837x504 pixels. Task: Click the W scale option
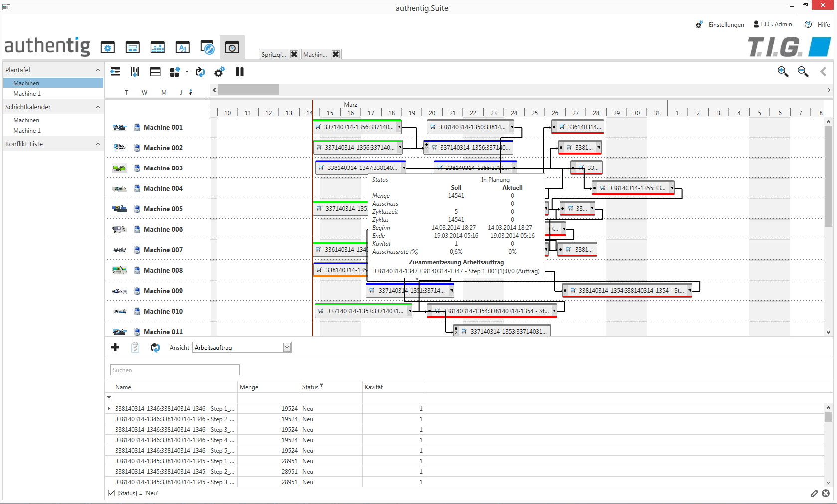pos(144,93)
